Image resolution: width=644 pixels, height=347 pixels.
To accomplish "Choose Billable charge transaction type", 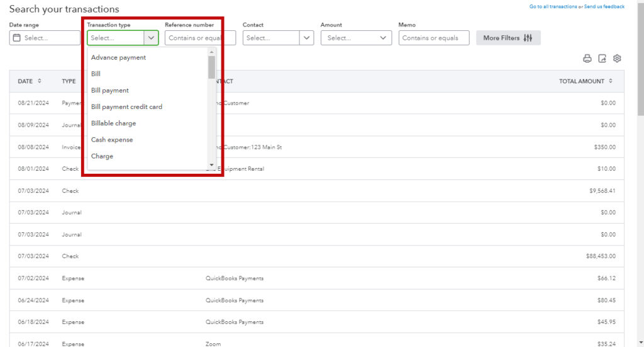I will tap(113, 123).
